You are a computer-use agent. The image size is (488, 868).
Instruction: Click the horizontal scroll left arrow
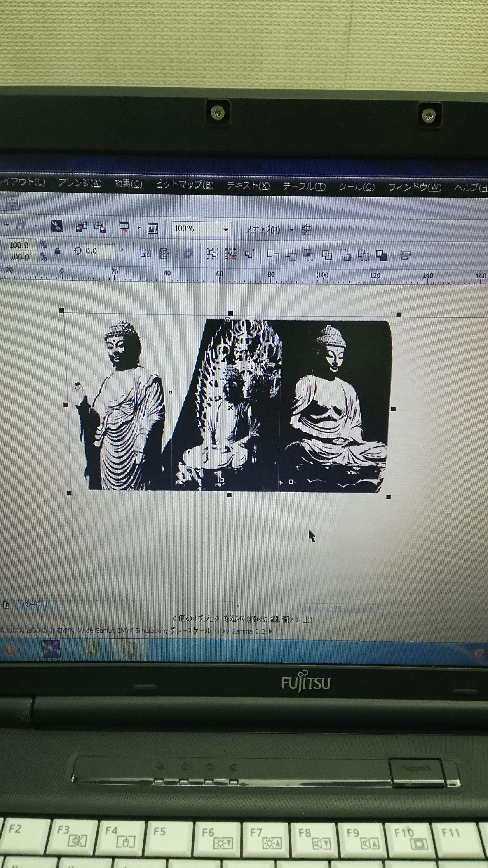pos(238,606)
